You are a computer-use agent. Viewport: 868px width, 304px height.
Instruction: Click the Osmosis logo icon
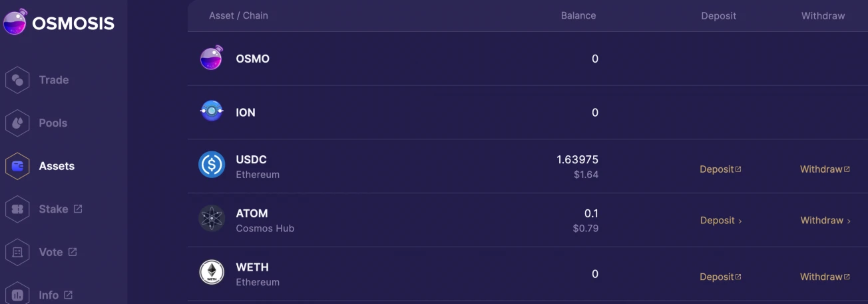(15, 22)
